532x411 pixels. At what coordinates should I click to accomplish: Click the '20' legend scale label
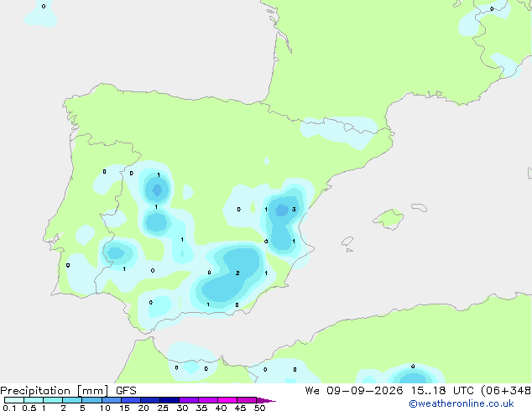[x=143, y=408]
